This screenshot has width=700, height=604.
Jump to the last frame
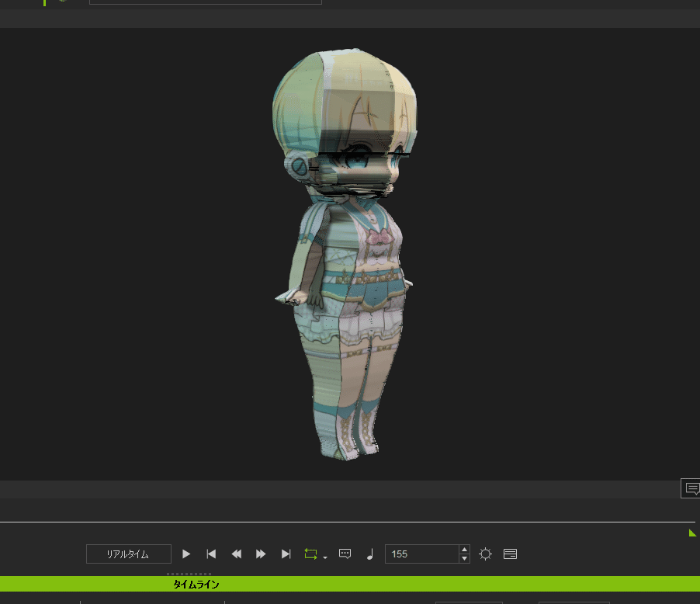286,554
